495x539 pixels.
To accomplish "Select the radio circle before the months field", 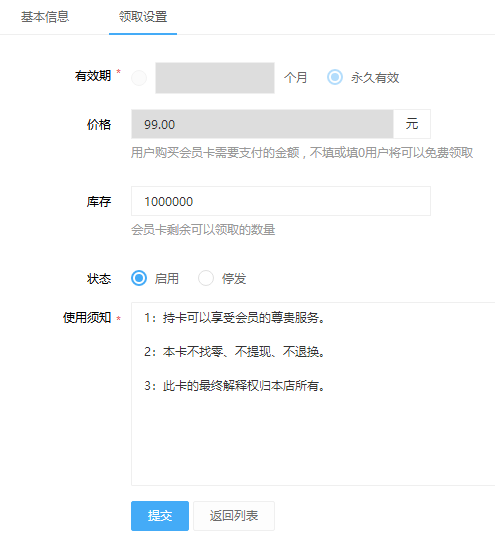I will 139,78.
